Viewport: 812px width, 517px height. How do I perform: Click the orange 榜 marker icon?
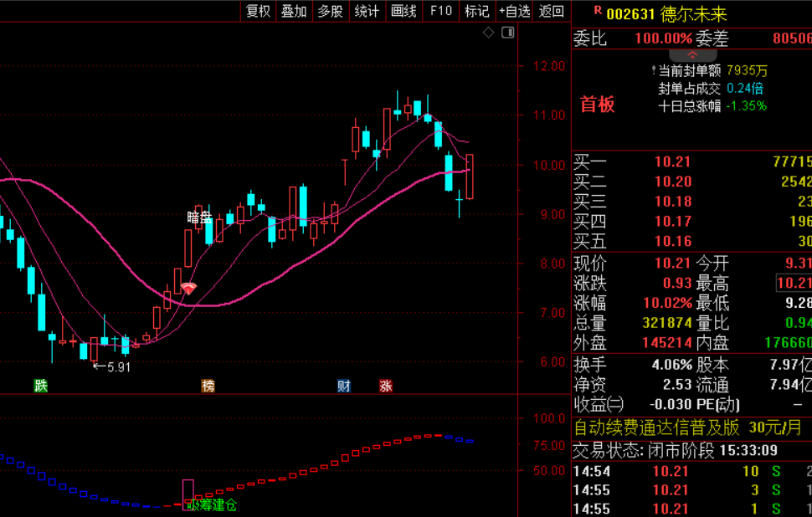coord(208,386)
